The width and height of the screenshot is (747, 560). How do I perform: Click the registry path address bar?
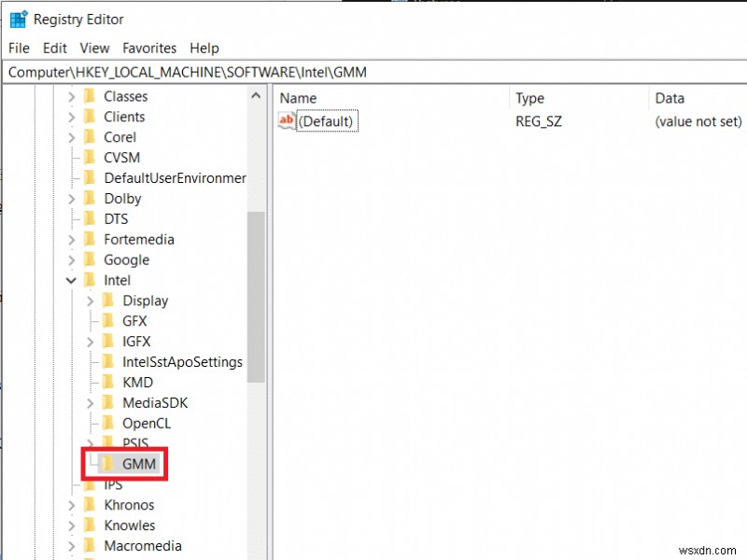(374, 73)
